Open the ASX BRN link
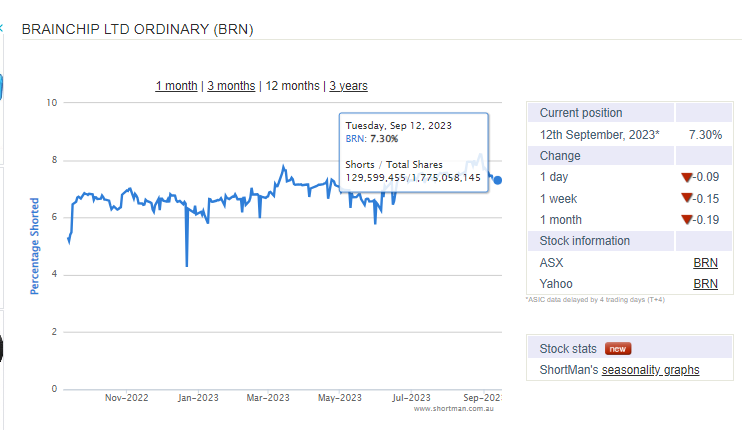The width and height of the screenshot is (751, 430). click(705, 263)
